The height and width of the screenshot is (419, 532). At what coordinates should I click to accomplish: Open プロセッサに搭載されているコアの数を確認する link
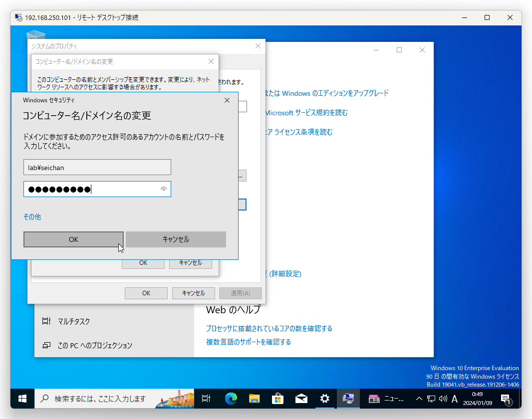tap(269, 329)
